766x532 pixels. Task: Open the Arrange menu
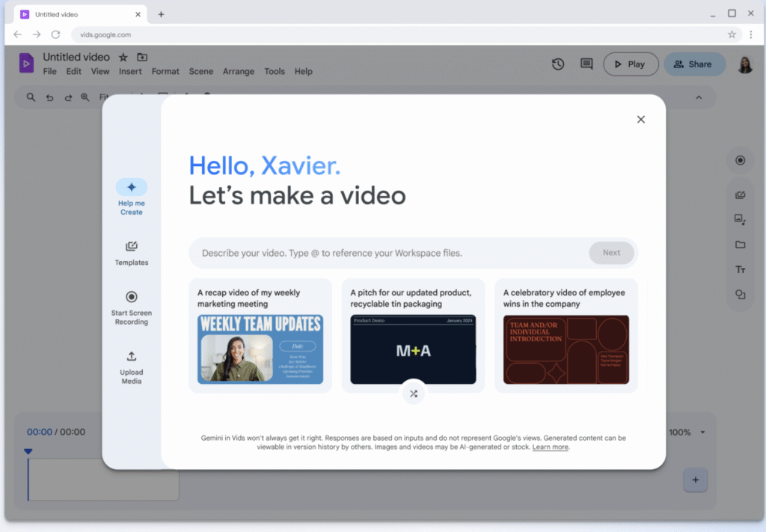pyautogui.click(x=239, y=72)
